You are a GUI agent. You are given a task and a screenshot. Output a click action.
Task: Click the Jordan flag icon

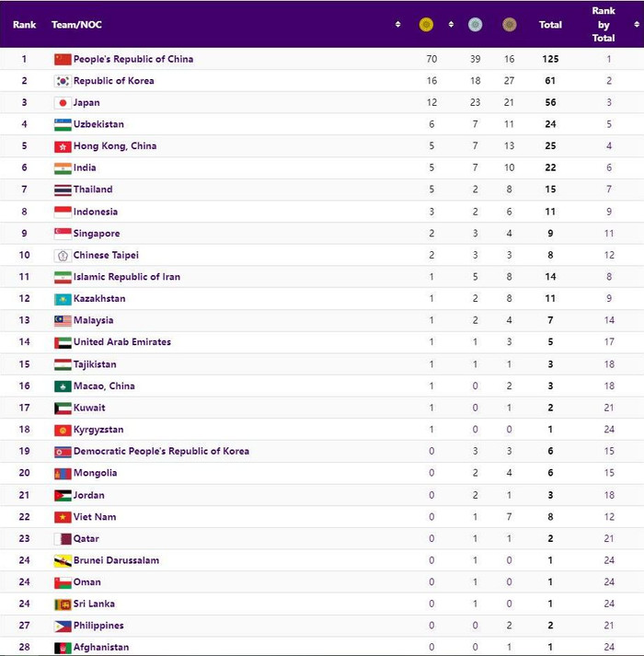(x=63, y=495)
